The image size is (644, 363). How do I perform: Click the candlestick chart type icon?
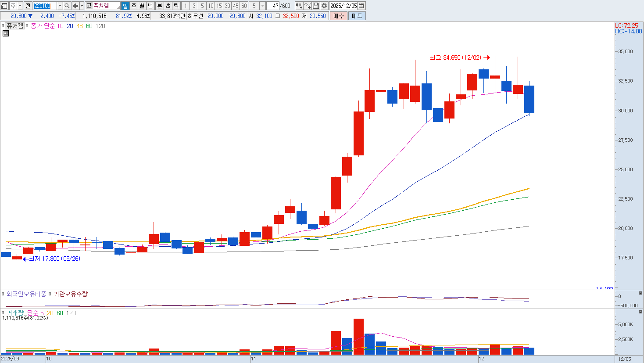(x=299, y=6)
